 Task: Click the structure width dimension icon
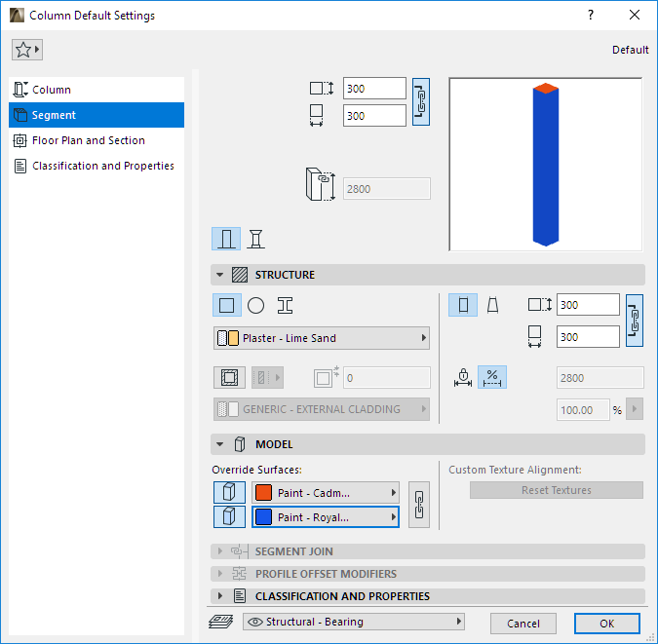point(534,337)
